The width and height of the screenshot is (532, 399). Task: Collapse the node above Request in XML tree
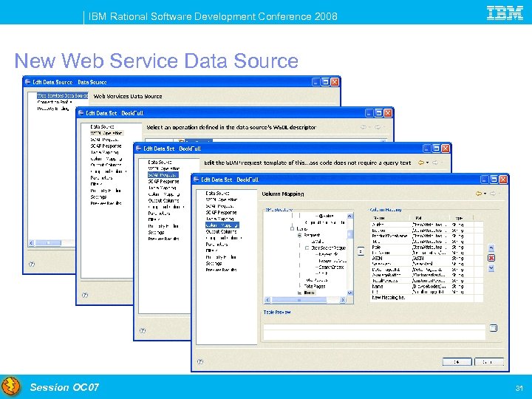[292, 228]
